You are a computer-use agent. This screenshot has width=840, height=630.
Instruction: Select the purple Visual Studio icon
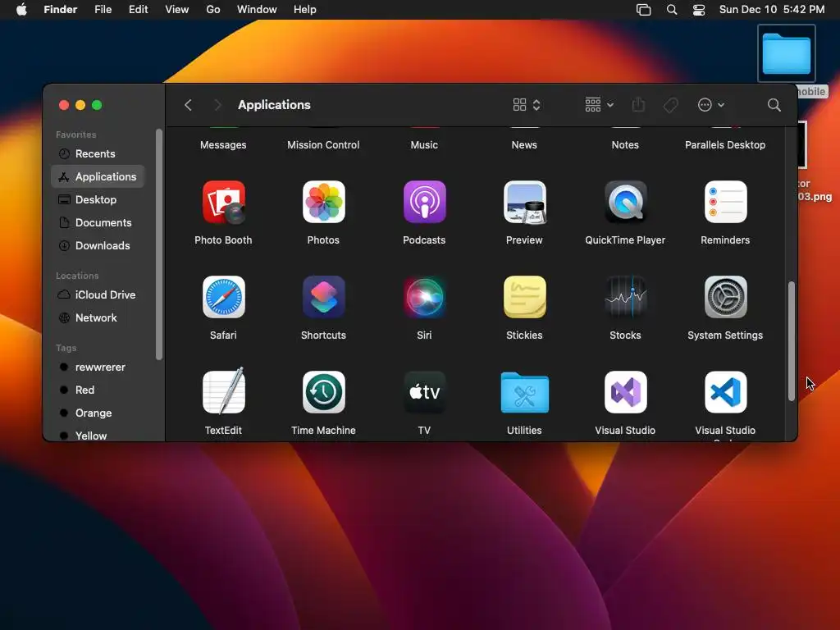coord(625,392)
